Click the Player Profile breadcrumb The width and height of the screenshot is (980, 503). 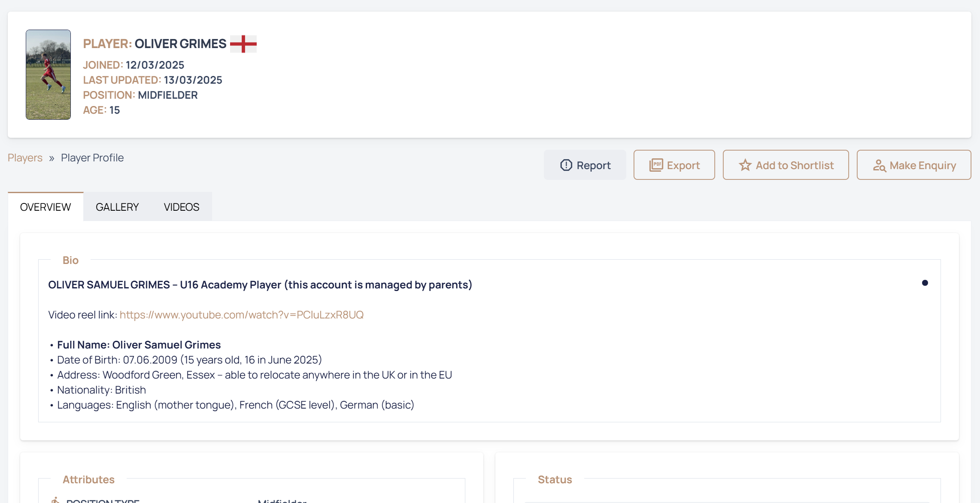[92, 158]
